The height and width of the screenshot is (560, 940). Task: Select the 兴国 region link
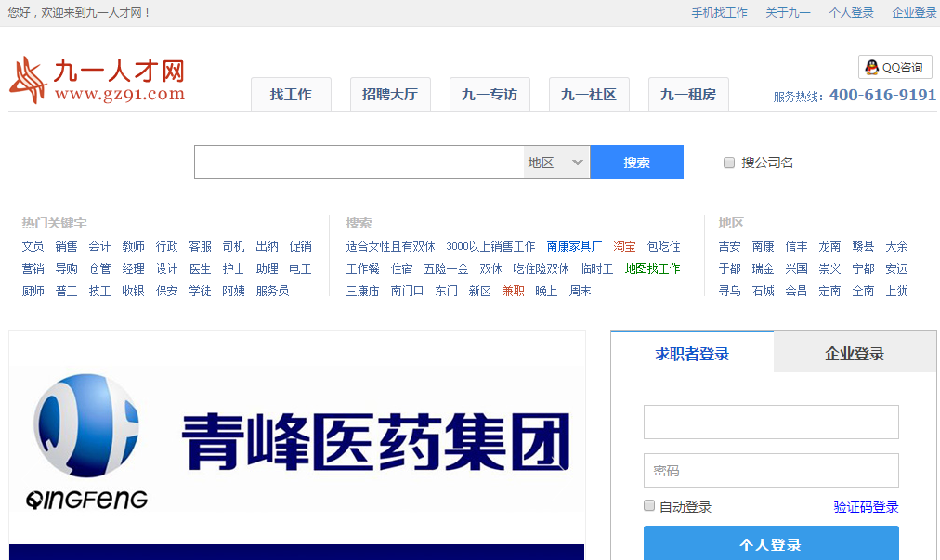point(797,268)
